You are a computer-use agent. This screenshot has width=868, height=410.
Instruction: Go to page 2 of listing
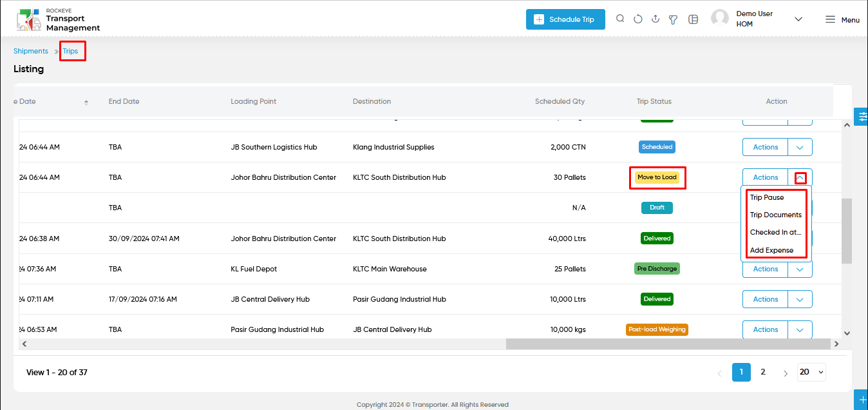[x=763, y=372]
